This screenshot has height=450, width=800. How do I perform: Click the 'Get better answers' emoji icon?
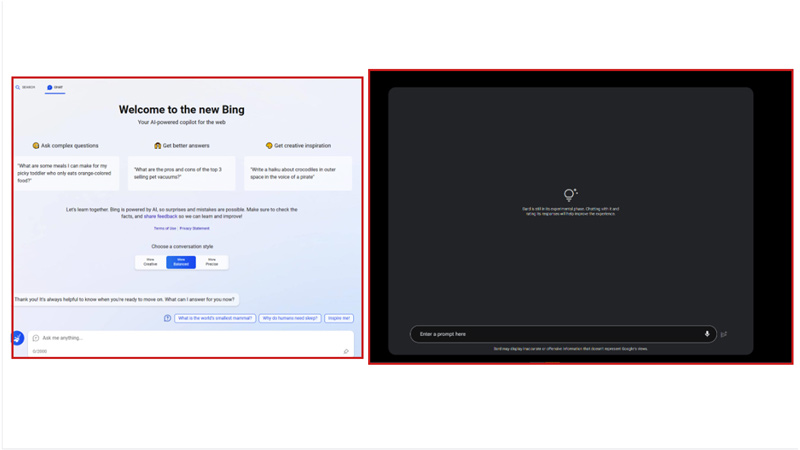pos(157,145)
